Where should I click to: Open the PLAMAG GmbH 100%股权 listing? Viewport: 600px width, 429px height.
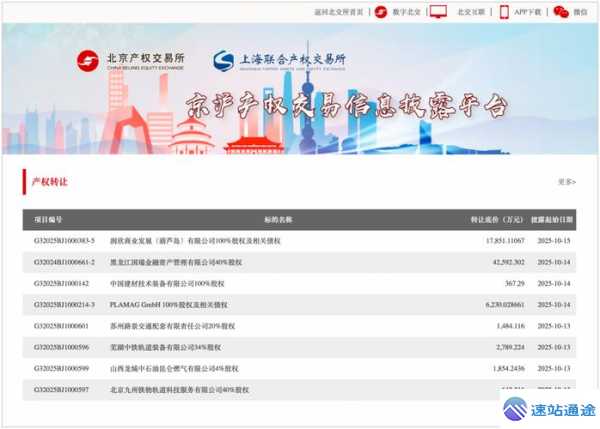pos(169,305)
